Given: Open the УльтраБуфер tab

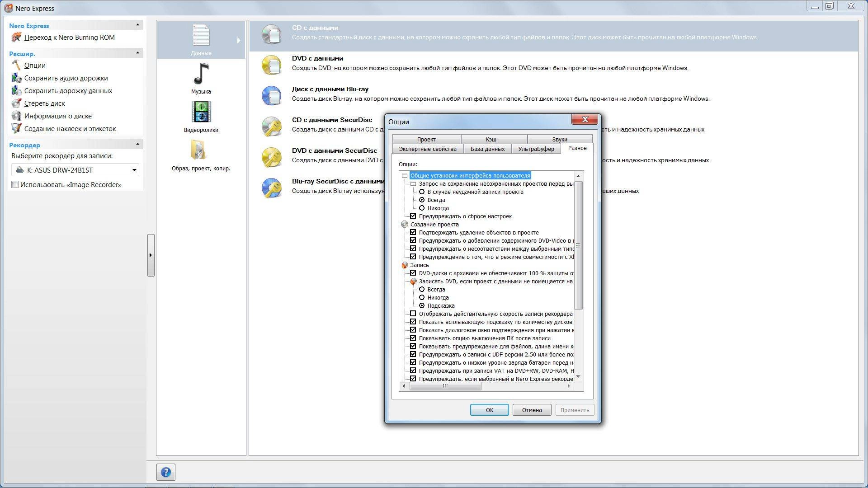Looking at the screenshot, I should pyautogui.click(x=536, y=149).
